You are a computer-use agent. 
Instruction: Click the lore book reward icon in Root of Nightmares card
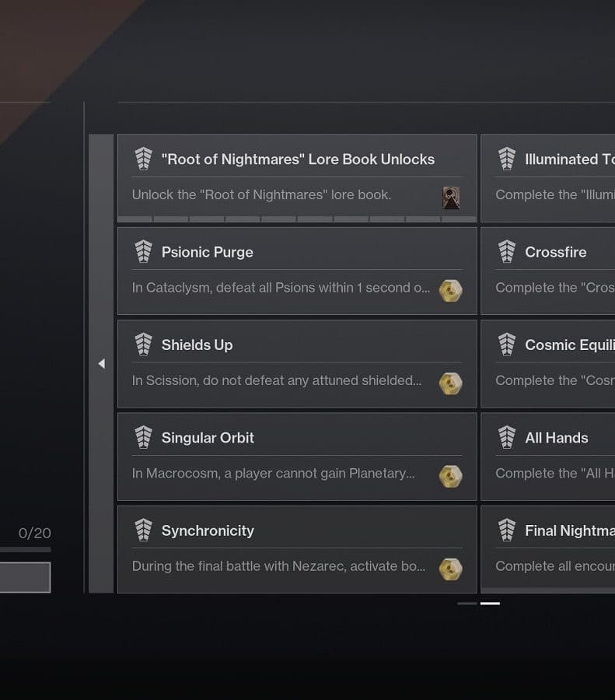point(451,198)
